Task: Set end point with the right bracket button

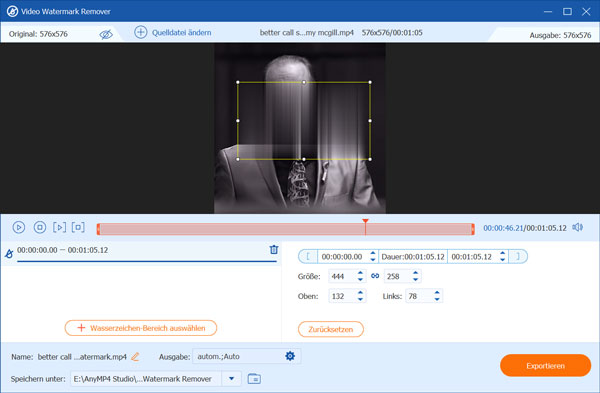Action: click(518, 256)
